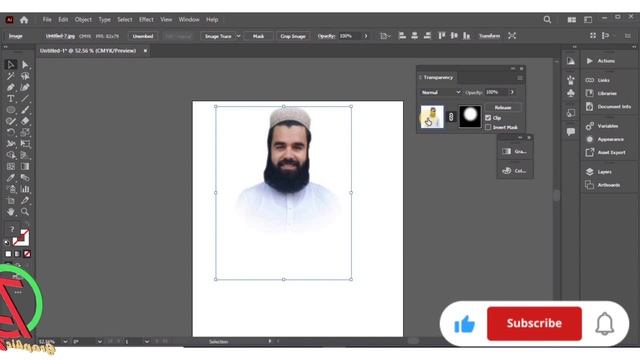Choose the Width tool

pyautogui.click(x=11, y=144)
